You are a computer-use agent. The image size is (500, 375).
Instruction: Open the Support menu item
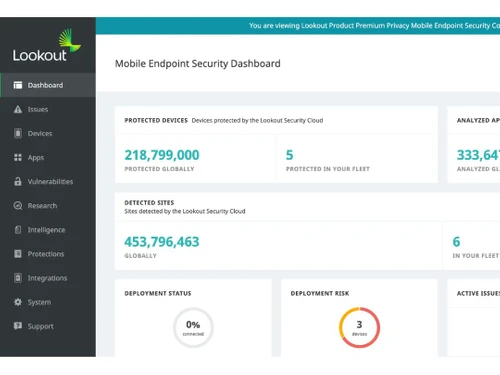pyautogui.click(x=48, y=326)
